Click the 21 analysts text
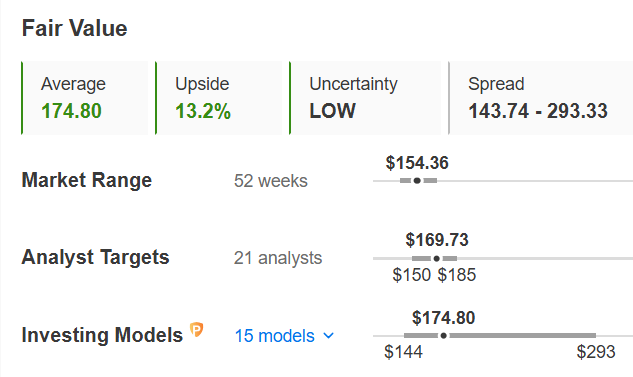Screen dimensions: 633x377 click(x=278, y=258)
